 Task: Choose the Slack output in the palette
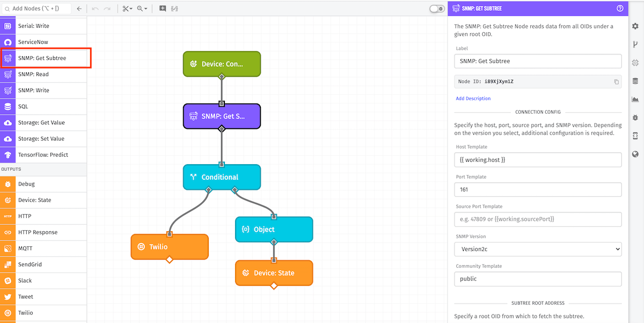43,281
